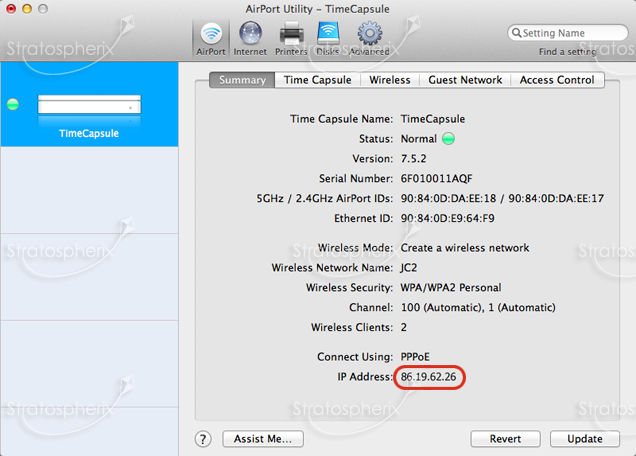Click the help question mark button
The width and height of the screenshot is (636, 456).
coord(203,439)
